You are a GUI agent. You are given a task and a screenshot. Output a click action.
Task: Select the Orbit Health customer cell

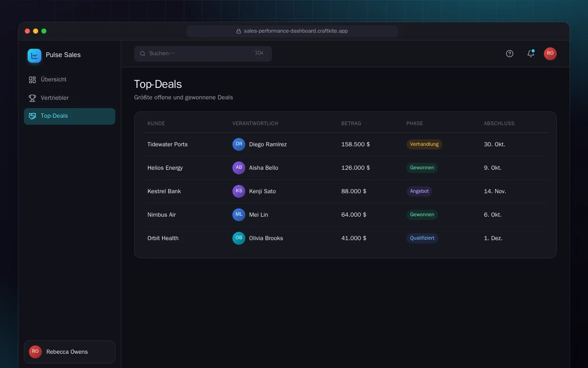point(163,238)
